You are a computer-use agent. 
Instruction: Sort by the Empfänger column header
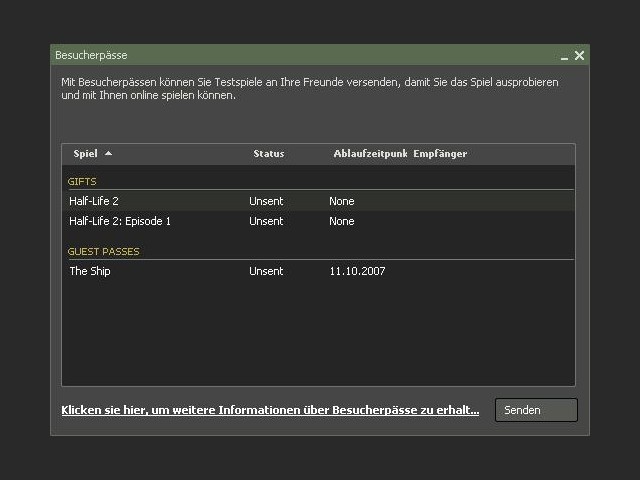pos(440,154)
